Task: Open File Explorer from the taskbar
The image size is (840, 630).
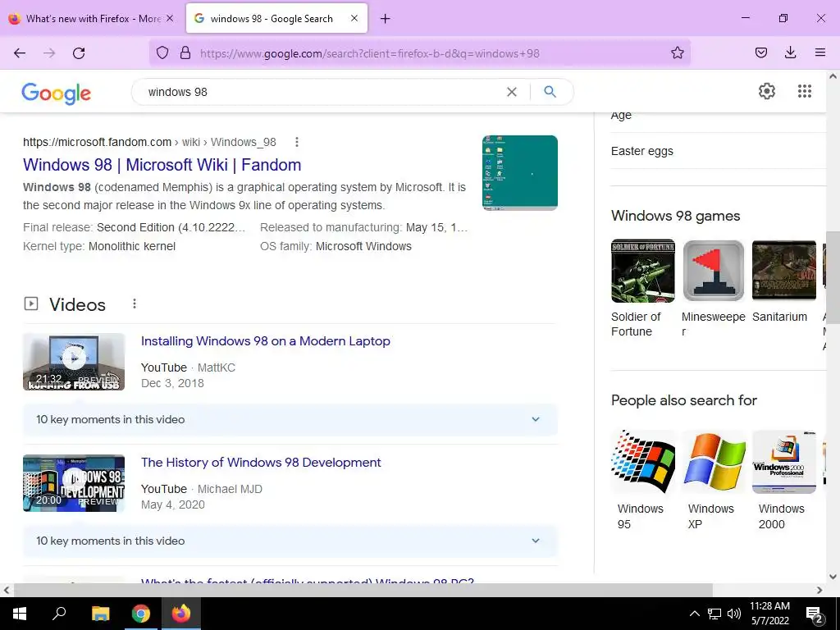Action: pos(100,614)
